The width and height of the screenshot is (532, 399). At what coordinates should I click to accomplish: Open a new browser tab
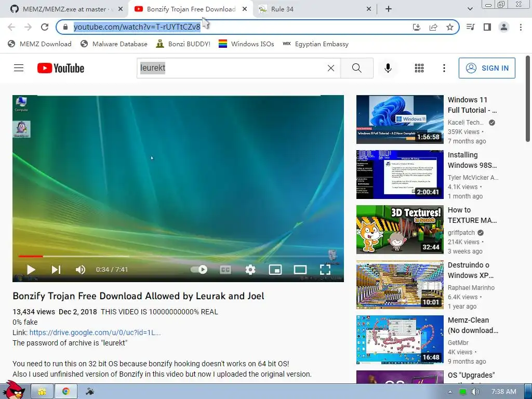pyautogui.click(x=389, y=9)
